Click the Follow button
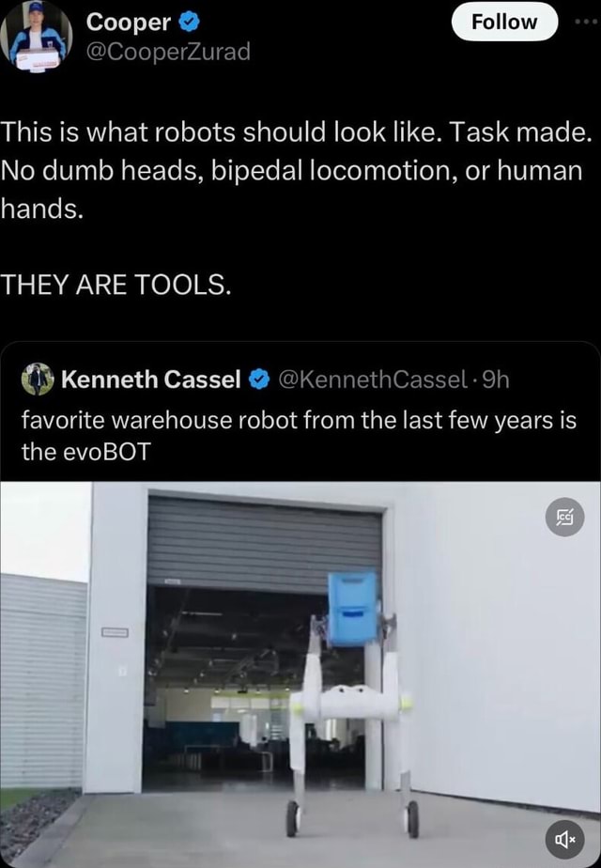The width and height of the screenshot is (601, 868). point(504,22)
